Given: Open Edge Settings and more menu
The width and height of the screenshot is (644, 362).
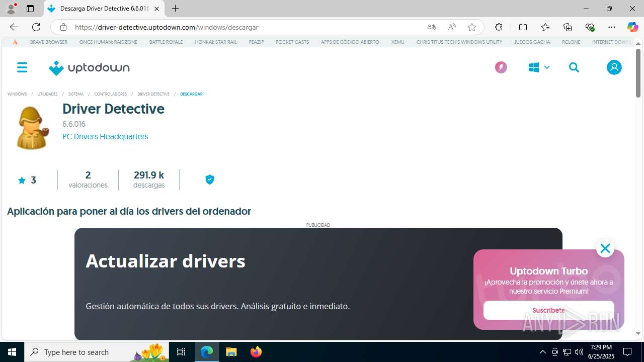Looking at the screenshot, I should [612, 27].
